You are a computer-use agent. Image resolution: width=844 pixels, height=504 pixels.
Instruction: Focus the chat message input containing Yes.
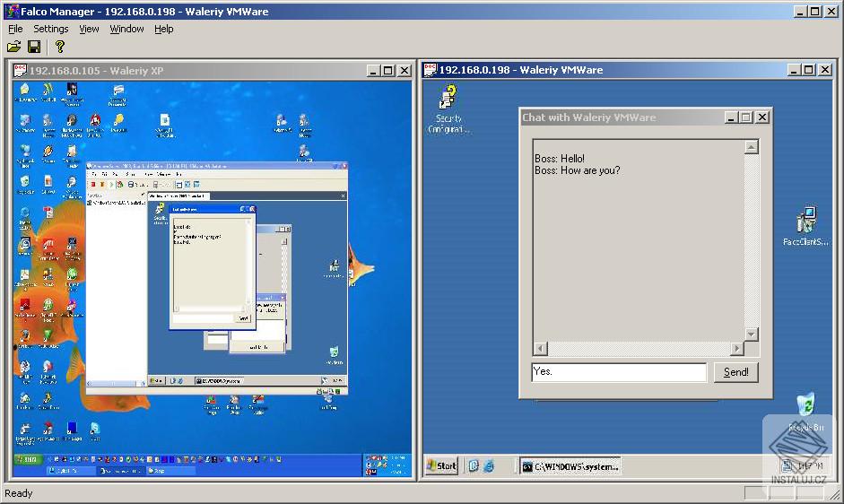[x=619, y=372]
